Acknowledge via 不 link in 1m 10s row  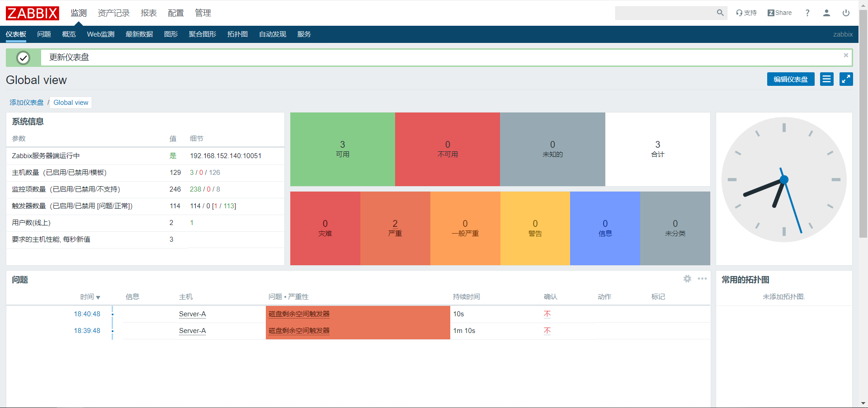pos(547,331)
